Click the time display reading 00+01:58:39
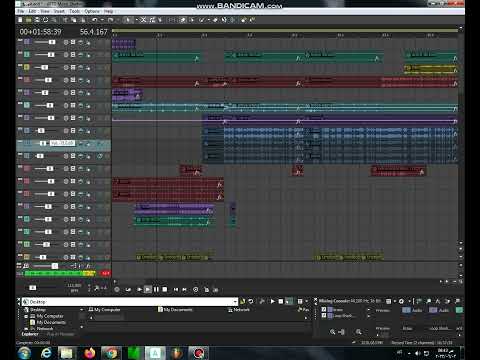 (40, 32)
